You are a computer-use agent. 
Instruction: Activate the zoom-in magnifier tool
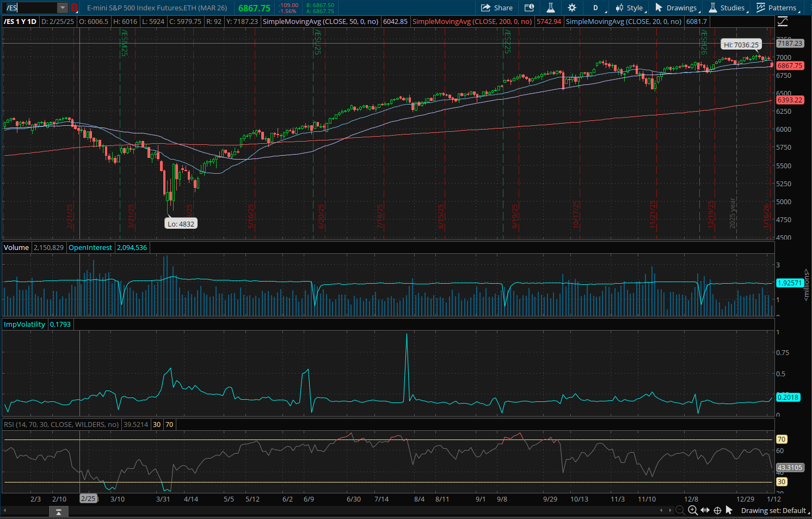tap(692, 510)
